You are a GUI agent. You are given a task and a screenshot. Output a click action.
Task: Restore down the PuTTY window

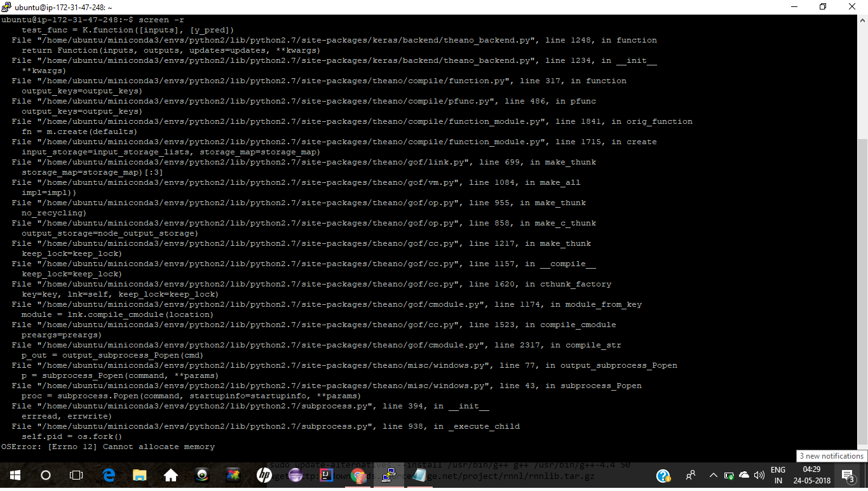coord(823,7)
